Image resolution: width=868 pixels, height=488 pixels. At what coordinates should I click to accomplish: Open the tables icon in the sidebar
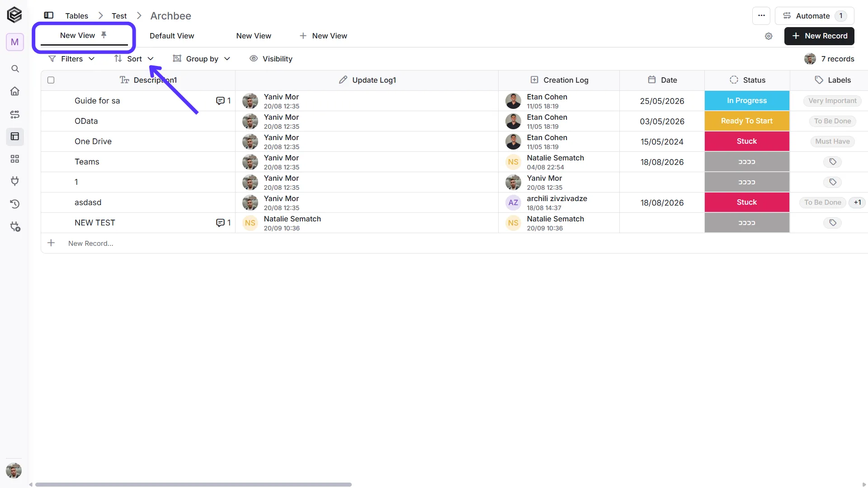point(15,136)
